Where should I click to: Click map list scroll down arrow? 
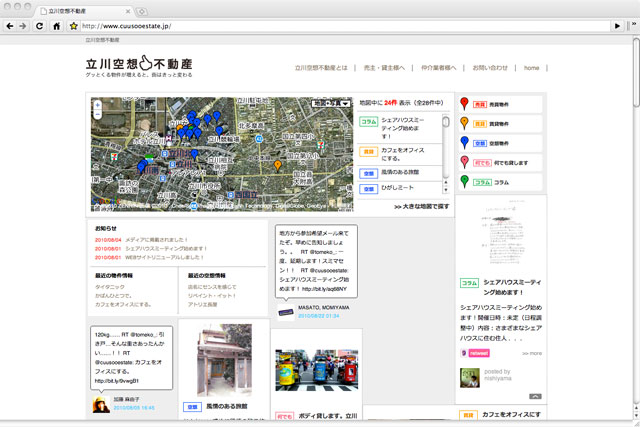tap(446, 190)
